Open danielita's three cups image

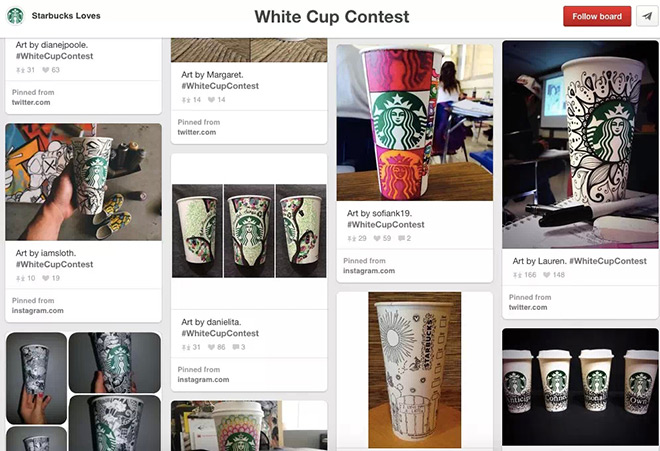[x=249, y=231]
